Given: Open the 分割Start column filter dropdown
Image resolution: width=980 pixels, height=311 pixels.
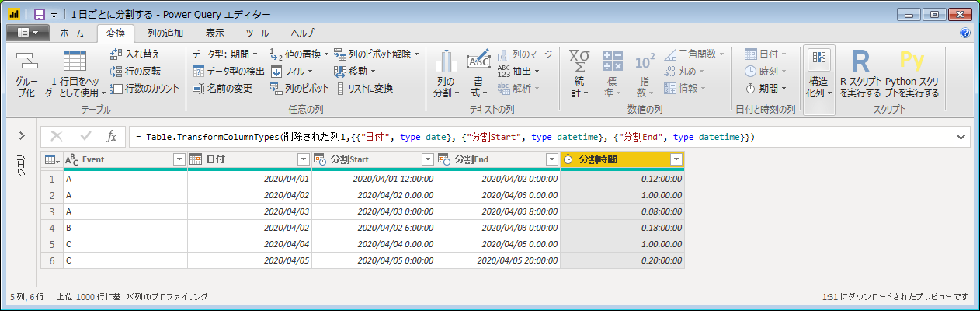Looking at the screenshot, I should pyautogui.click(x=427, y=159).
